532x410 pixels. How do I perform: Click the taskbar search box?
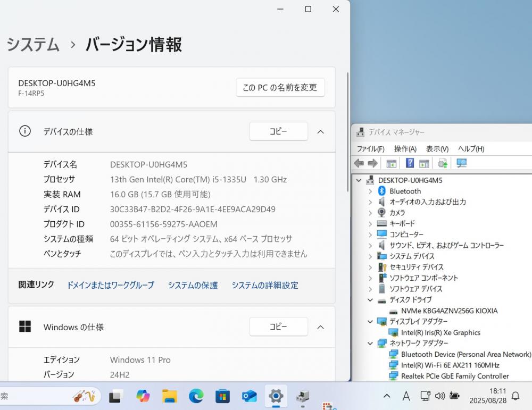pos(50,396)
